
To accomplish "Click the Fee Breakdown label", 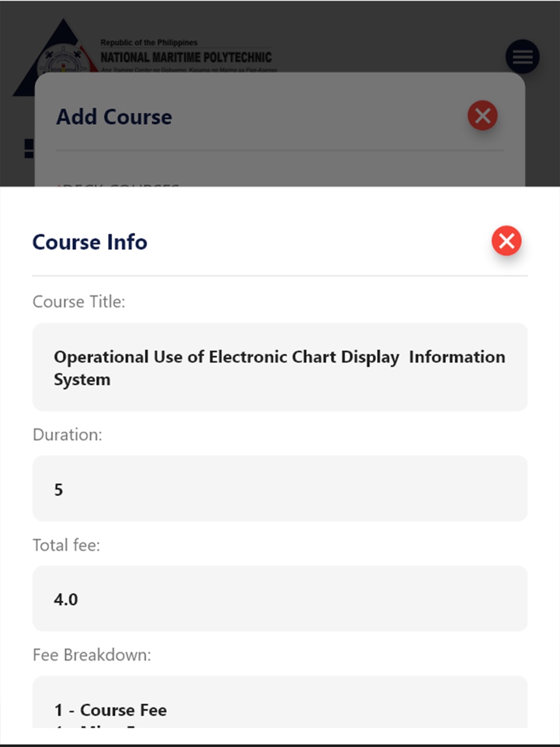I will 92,655.
